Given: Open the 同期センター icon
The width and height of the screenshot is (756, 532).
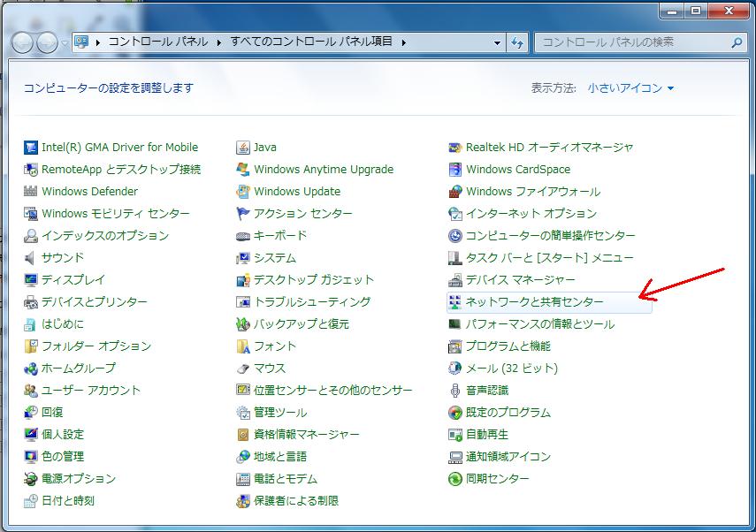Looking at the screenshot, I should click(455, 479).
